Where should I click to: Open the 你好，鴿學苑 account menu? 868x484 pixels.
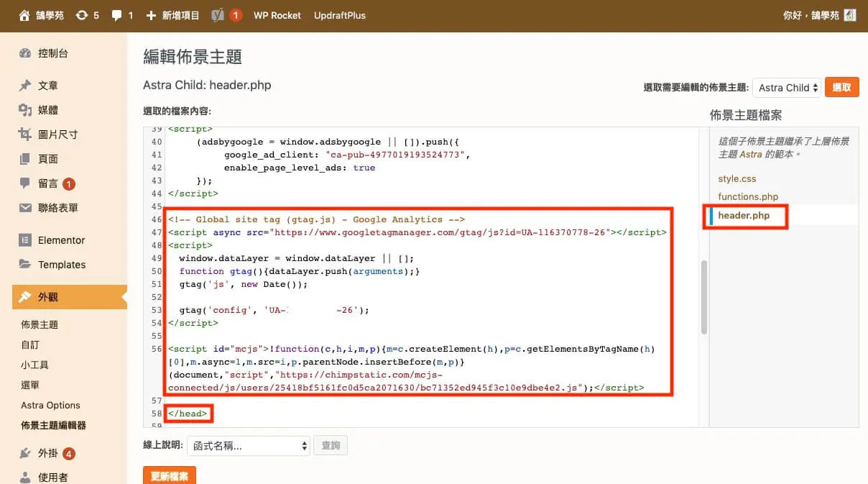point(819,15)
